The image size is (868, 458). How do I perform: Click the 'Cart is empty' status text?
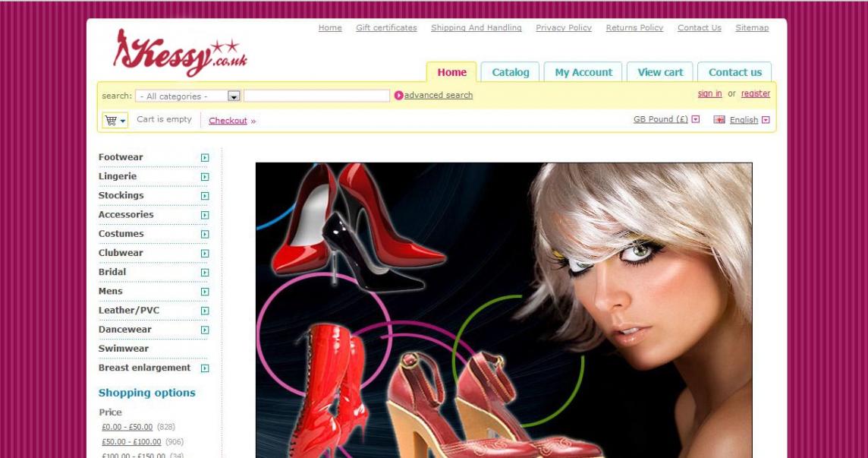[164, 119]
